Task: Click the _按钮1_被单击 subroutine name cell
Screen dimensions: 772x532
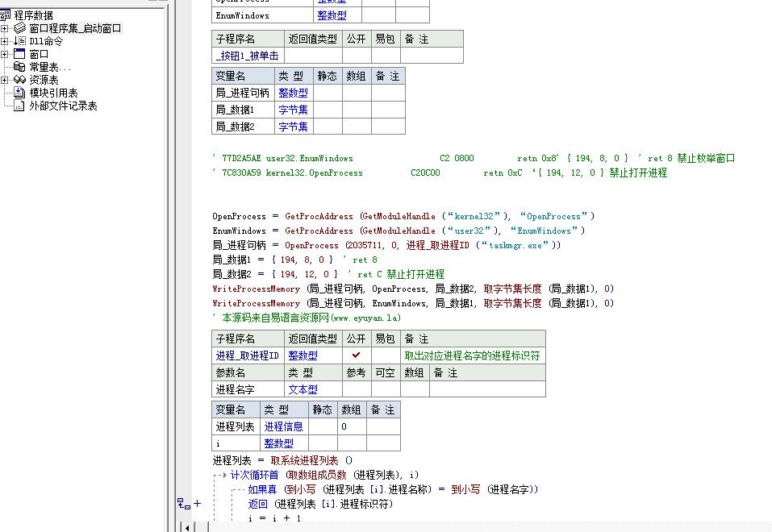Action: point(248,56)
